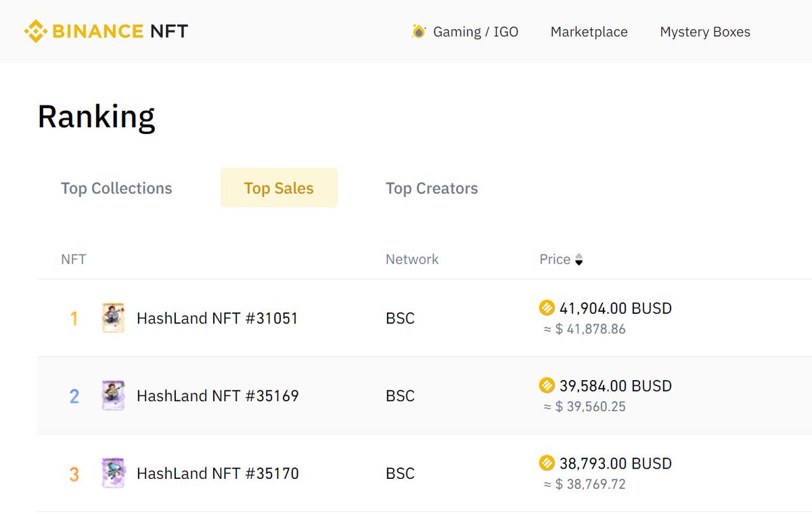Switch to the Top Collections tab
The width and height of the screenshot is (812, 514).
tap(116, 188)
